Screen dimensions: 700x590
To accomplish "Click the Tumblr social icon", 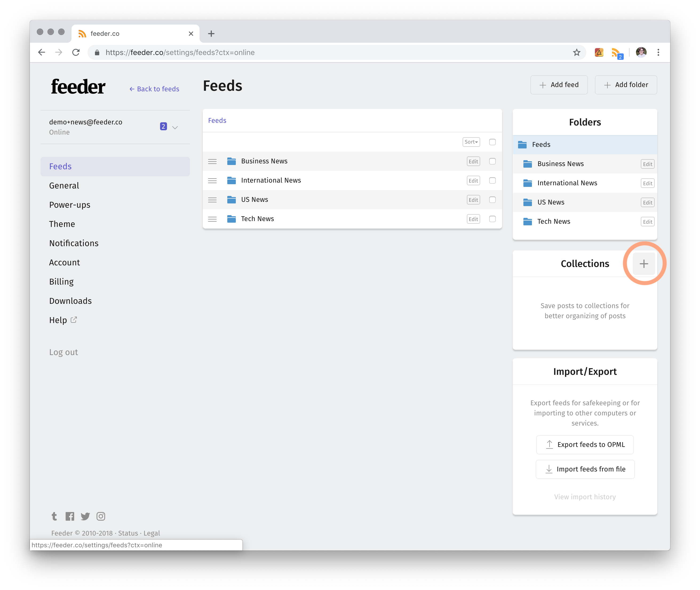I will (x=54, y=516).
